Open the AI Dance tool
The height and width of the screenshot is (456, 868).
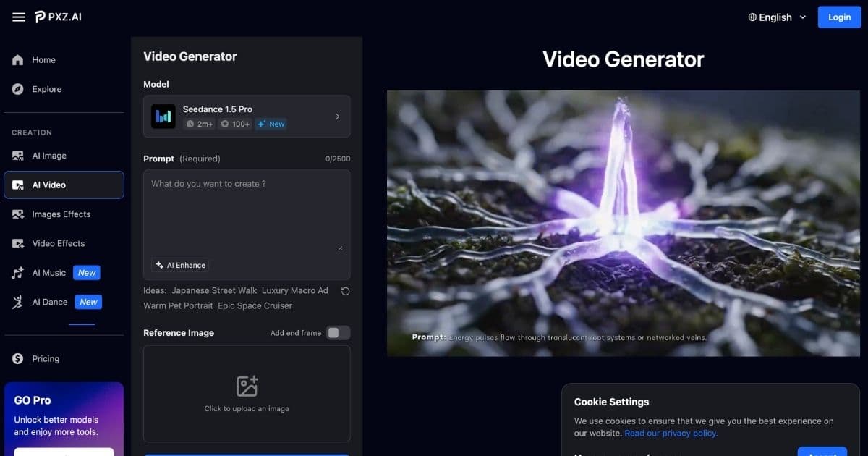[x=48, y=302]
